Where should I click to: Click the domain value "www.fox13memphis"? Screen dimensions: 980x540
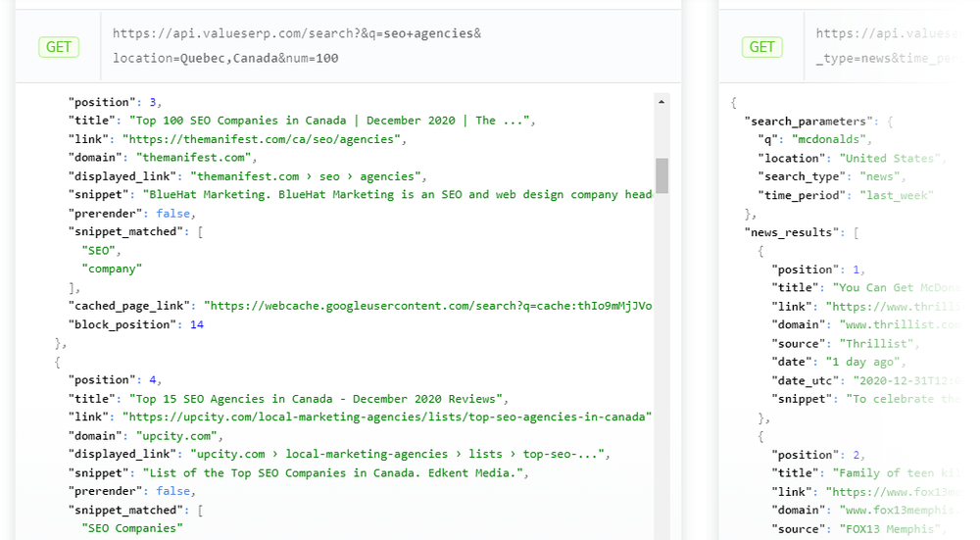click(898, 510)
